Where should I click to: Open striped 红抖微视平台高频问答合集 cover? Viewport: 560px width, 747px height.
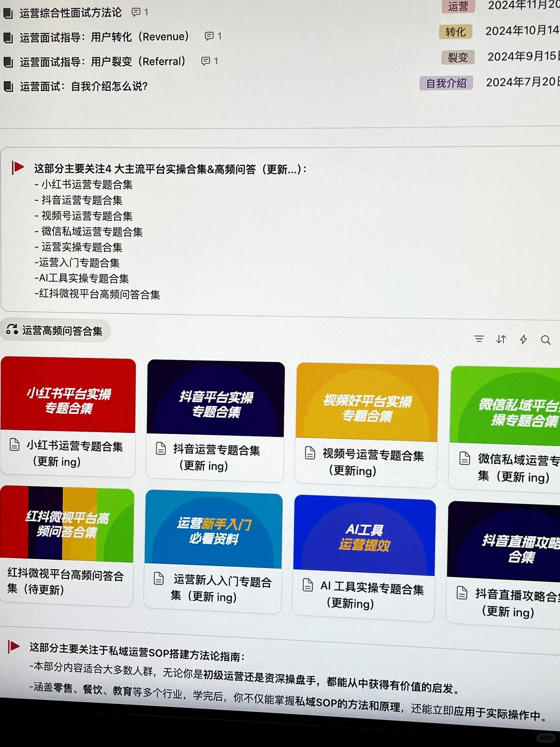click(x=67, y=524)
